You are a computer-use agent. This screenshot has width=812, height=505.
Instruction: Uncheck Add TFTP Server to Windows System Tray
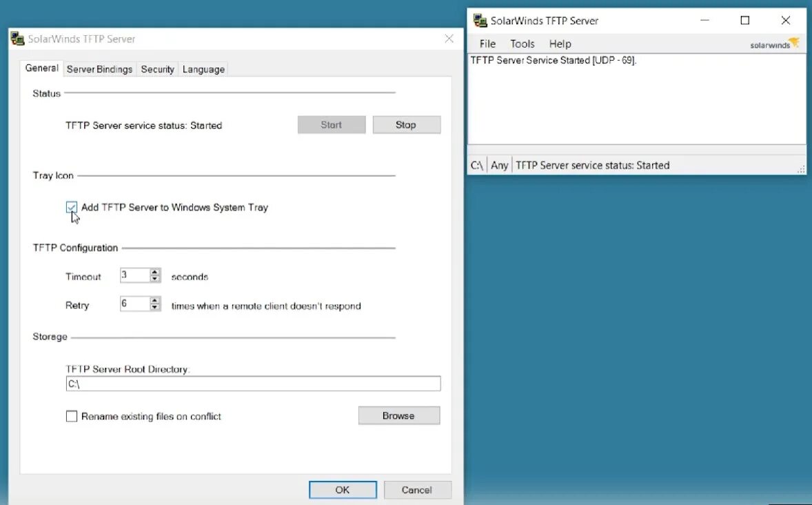point(72,208)
